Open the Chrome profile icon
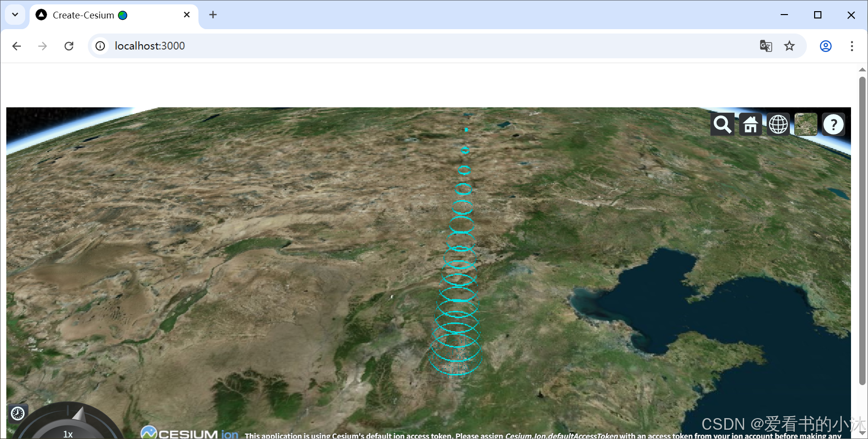Viewport: 868px width, 439px height. tap(826, 46)
